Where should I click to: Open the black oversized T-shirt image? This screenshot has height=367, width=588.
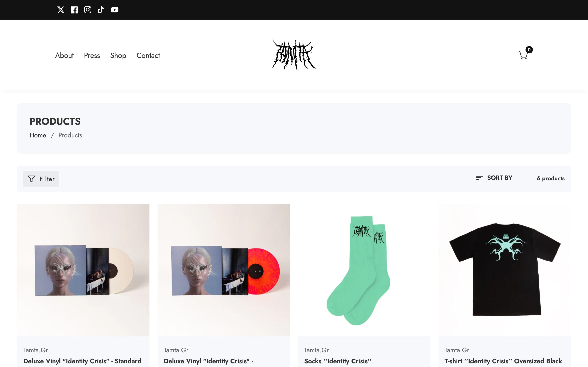pyautogui.click(x=504, y=270)
